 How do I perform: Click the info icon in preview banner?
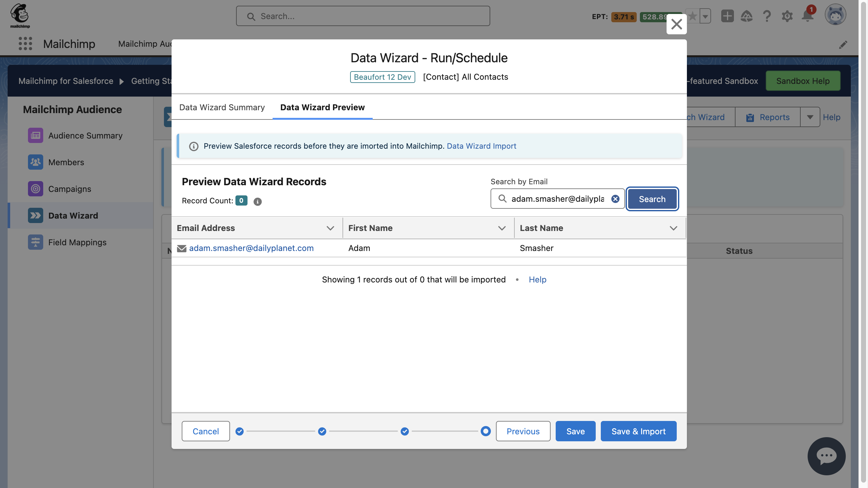(194, 146)
